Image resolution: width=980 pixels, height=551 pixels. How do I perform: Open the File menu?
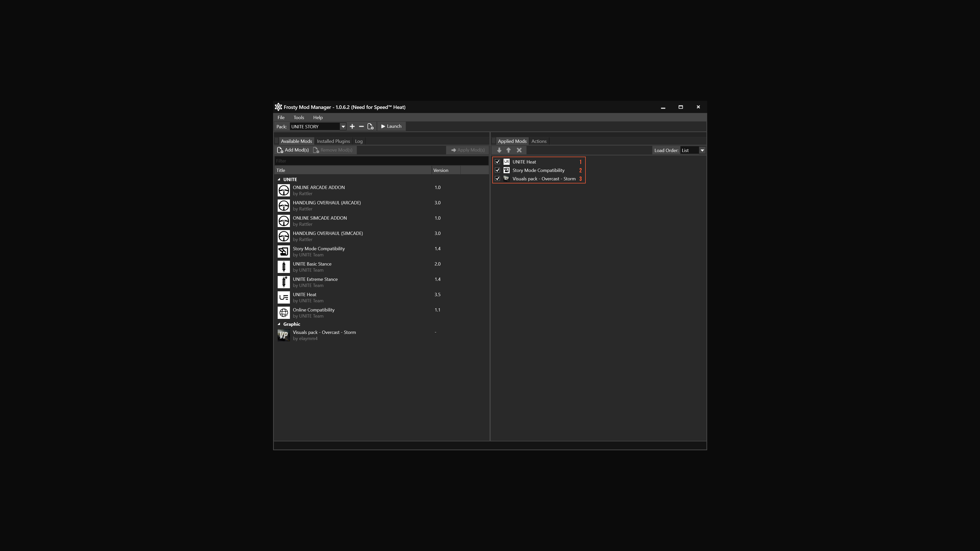[x=281, y=118]
